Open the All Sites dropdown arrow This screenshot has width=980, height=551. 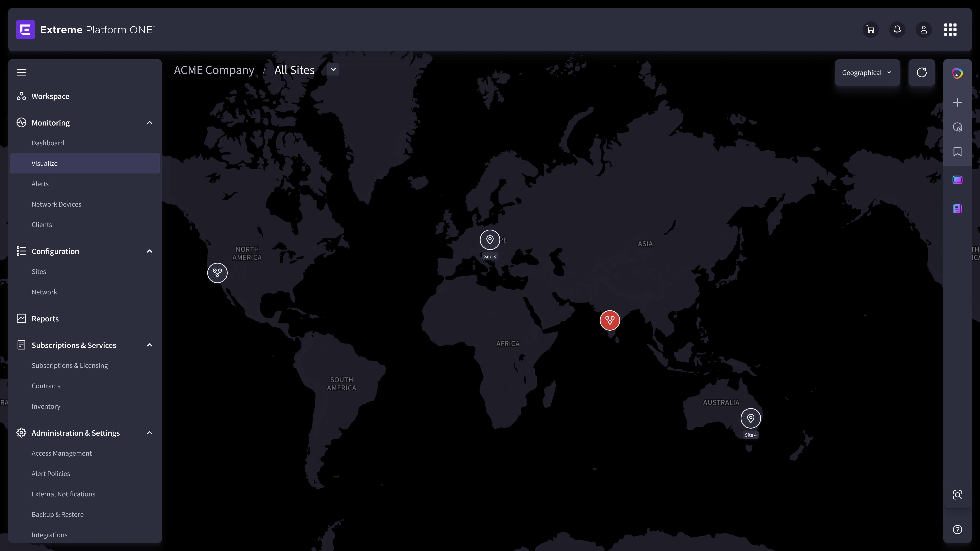point(333,70)
